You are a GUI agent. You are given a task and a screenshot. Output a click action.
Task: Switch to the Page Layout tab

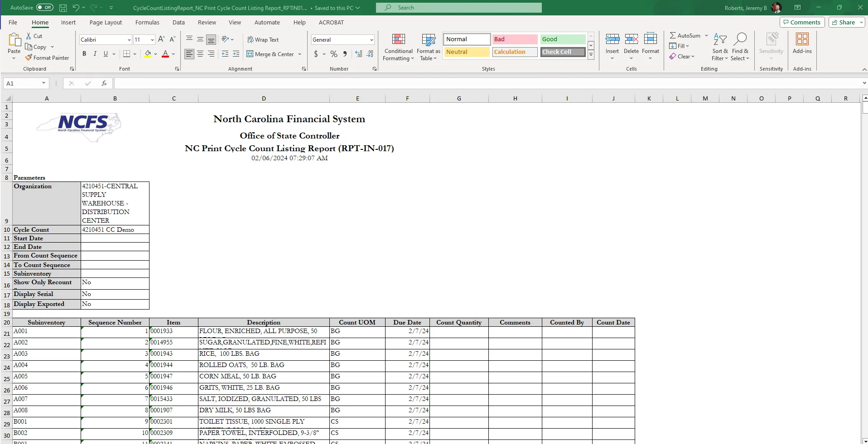point(106,22)
